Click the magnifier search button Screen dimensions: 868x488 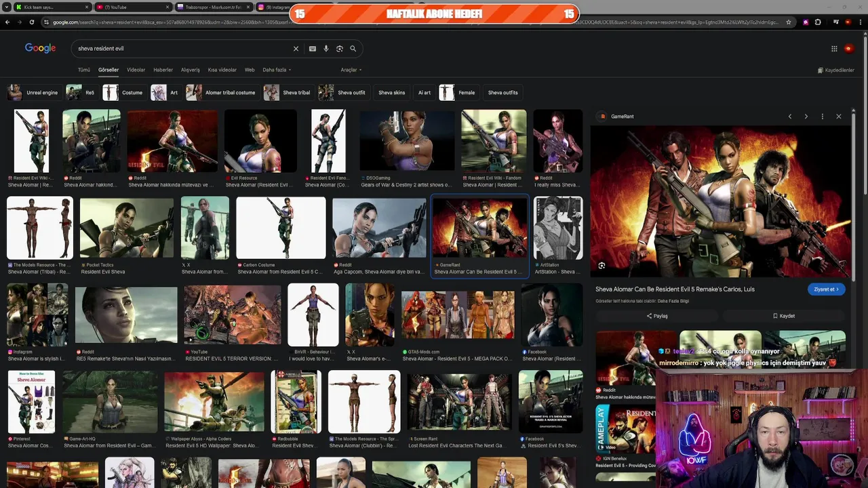click(x=353, y=49)
